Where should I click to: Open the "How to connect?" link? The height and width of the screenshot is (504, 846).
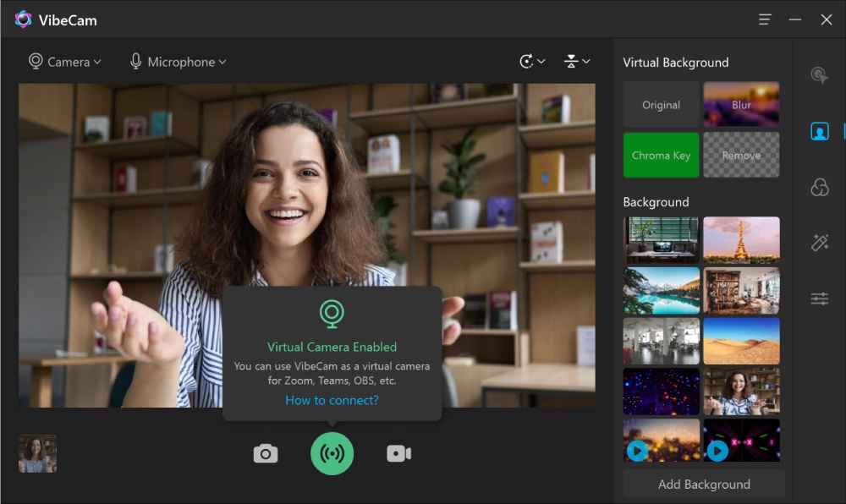332,400
